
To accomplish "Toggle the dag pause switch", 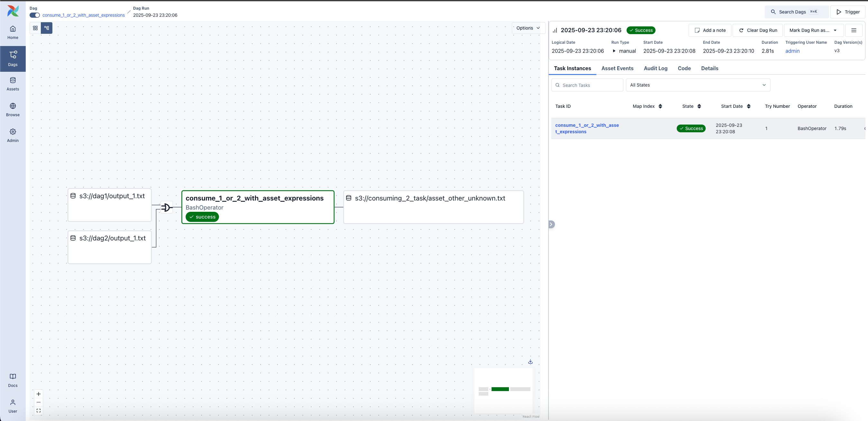I will click(34, 15).
